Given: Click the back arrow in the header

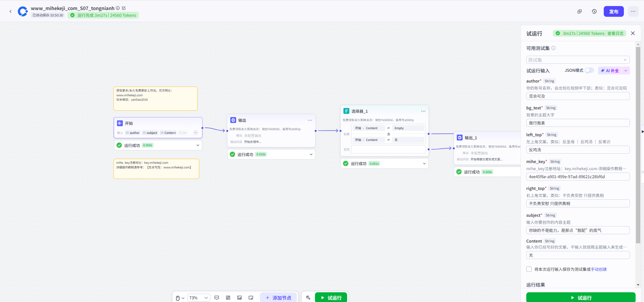Looking at the screenshot, I should tap(10, 11).
